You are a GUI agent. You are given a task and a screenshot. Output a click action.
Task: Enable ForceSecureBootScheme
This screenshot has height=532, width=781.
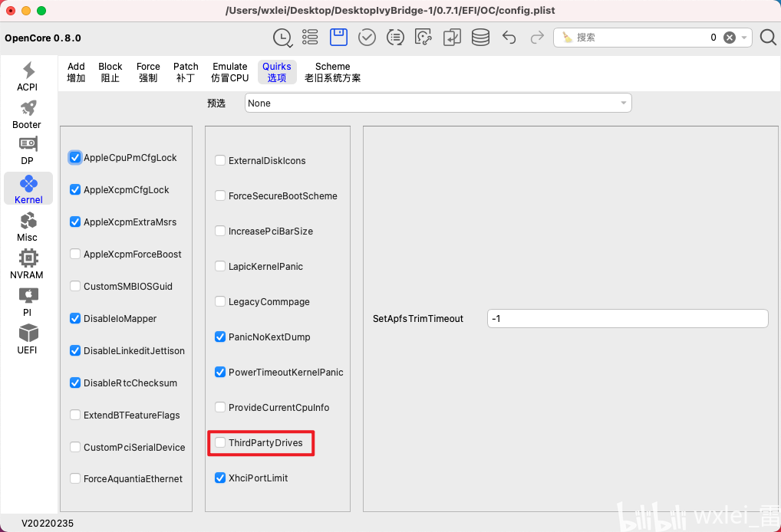[220, 196]
